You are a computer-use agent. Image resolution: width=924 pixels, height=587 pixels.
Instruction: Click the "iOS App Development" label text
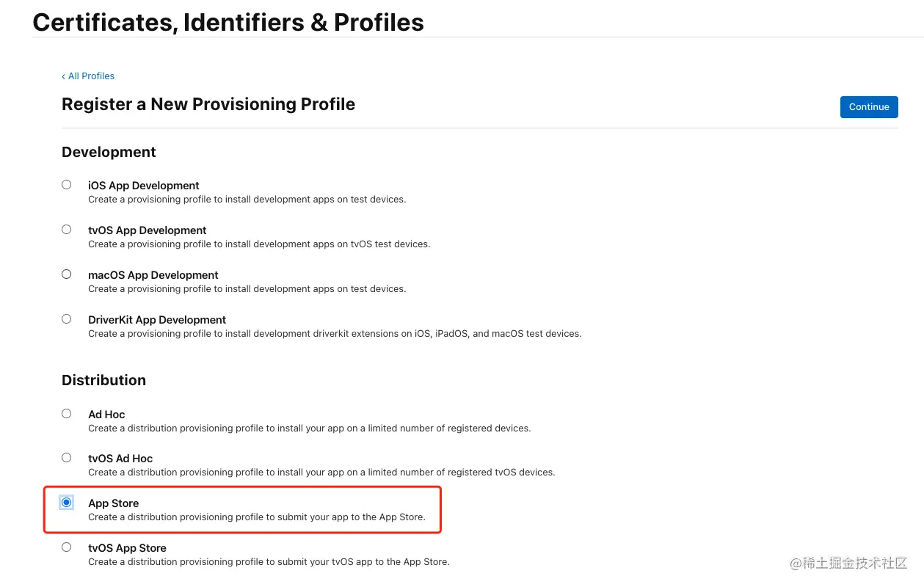[144, 186]
